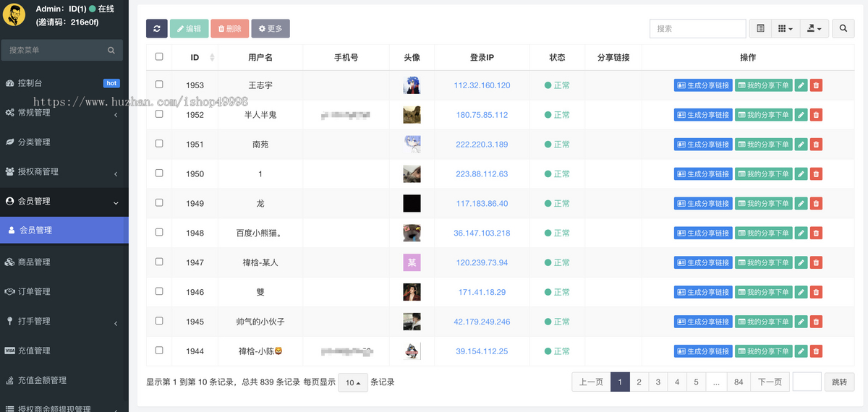This screenshot has width=868, height=412.
Task: Click the ID column sort arrows
Action: click(212, 57)
